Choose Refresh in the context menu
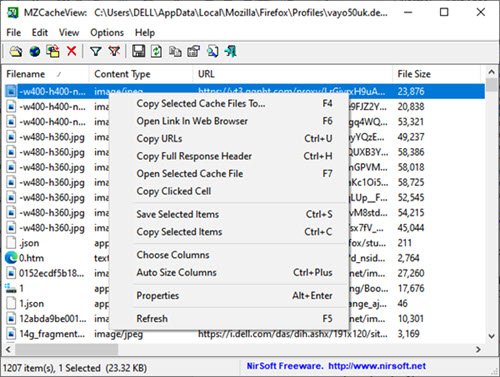This screenshot has height=377, width=500. pos(230,319)
